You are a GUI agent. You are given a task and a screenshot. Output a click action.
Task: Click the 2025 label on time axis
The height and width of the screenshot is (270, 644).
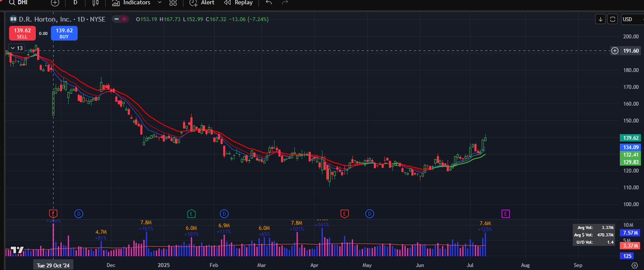point(164,265)
